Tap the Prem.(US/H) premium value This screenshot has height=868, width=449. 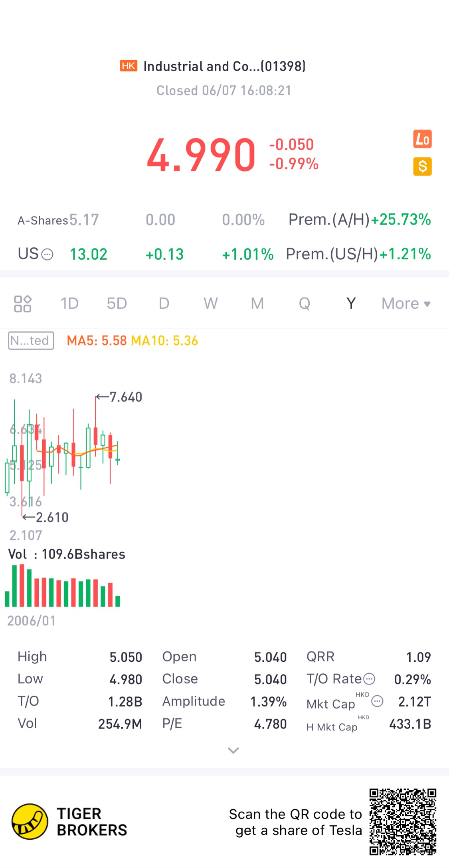(x=405, y=254)
